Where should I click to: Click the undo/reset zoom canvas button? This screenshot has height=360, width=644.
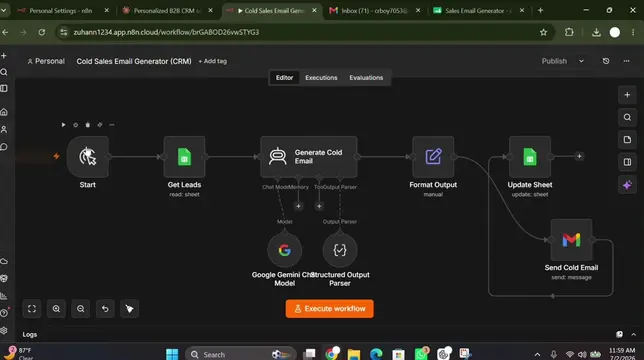[105, 309]
